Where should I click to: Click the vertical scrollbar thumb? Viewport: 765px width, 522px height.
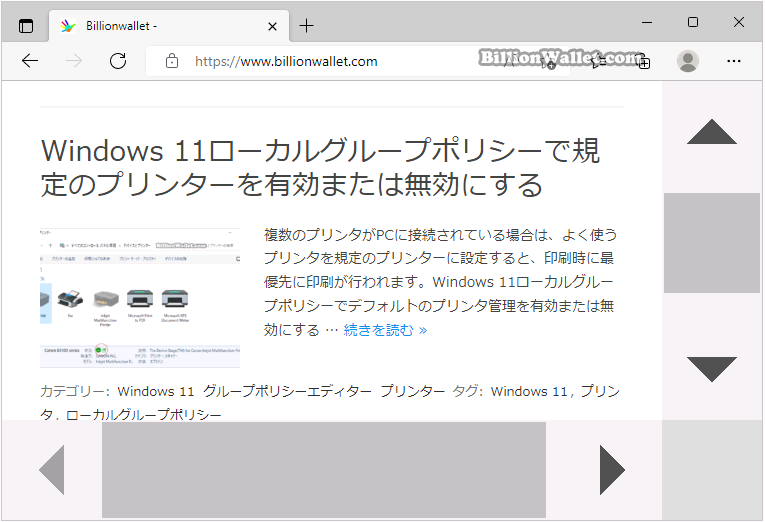pos(712,243)
